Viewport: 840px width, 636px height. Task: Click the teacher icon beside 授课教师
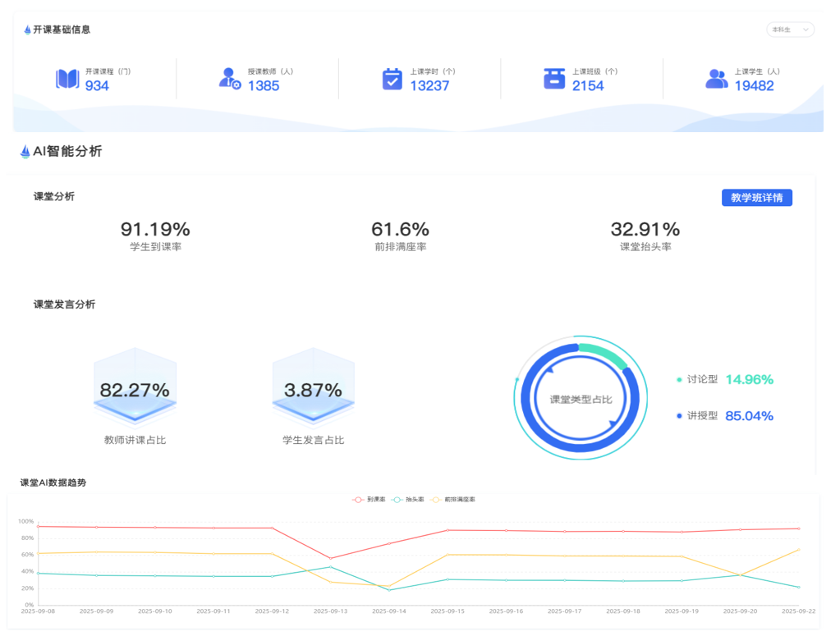pyautogui.click(x=229, y=79)
